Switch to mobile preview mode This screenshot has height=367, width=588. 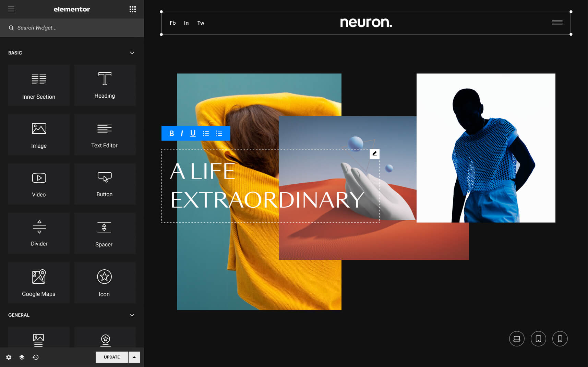point(560,339)
